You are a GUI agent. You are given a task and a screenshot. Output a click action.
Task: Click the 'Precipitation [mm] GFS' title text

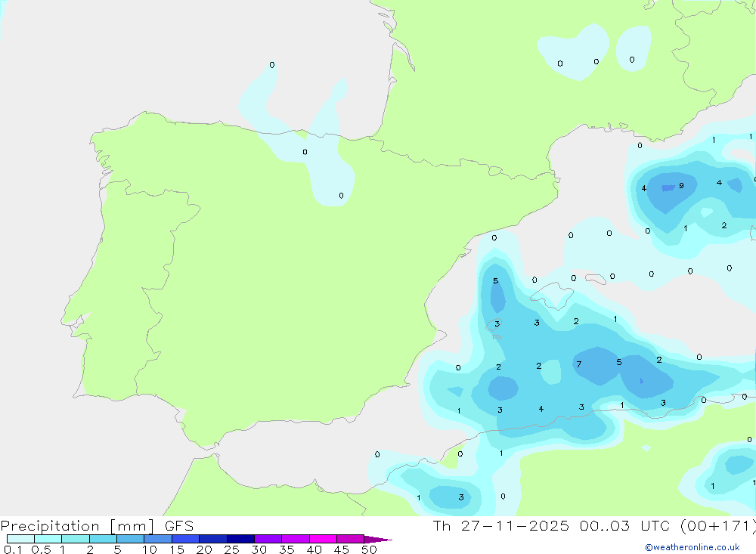coord(97,526)
